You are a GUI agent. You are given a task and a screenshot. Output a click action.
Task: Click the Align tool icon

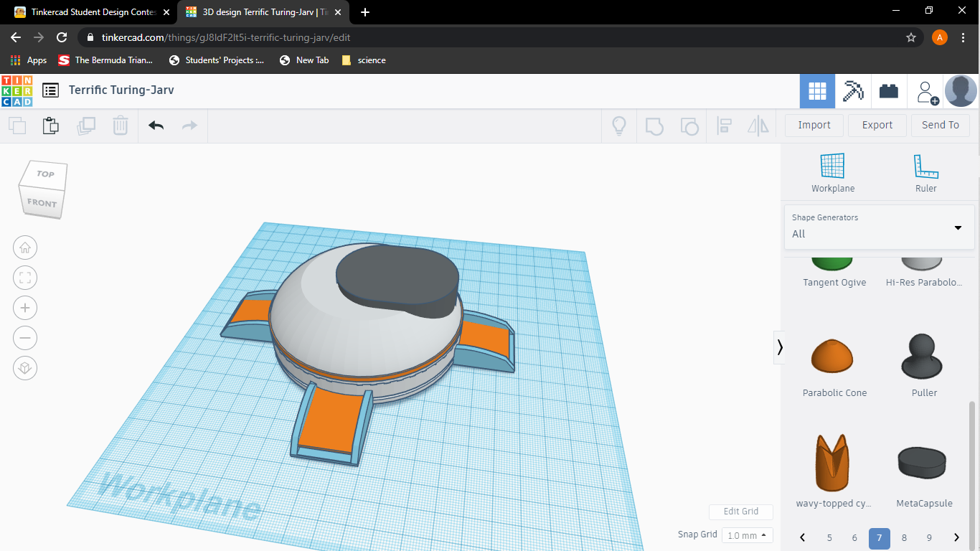[x=725, y=126]
